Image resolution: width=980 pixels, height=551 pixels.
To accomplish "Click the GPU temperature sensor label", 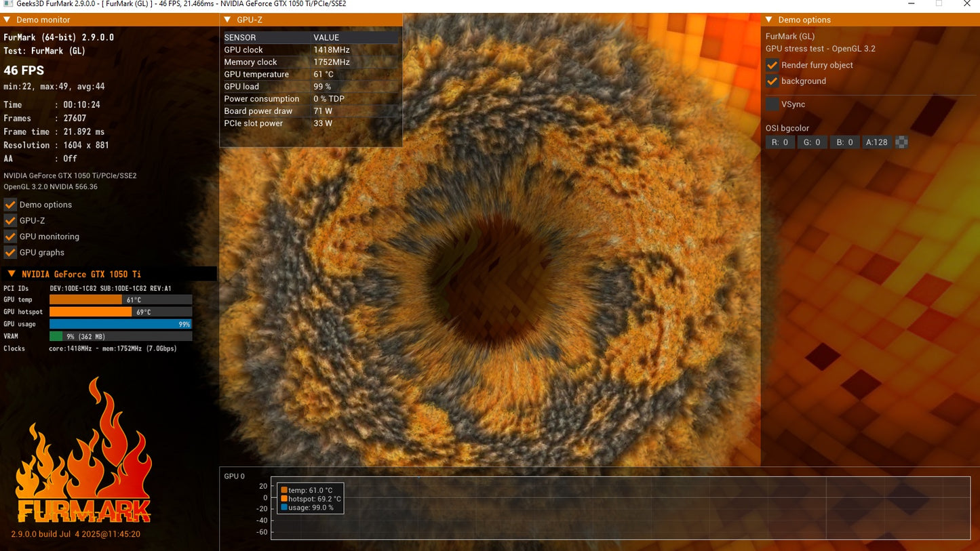I will [256, 74].
